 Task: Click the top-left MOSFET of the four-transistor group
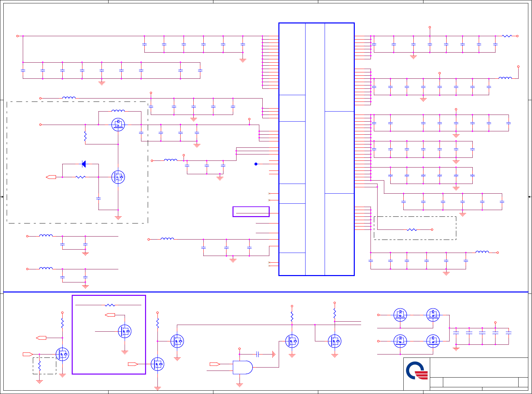(x=400, y=315)
